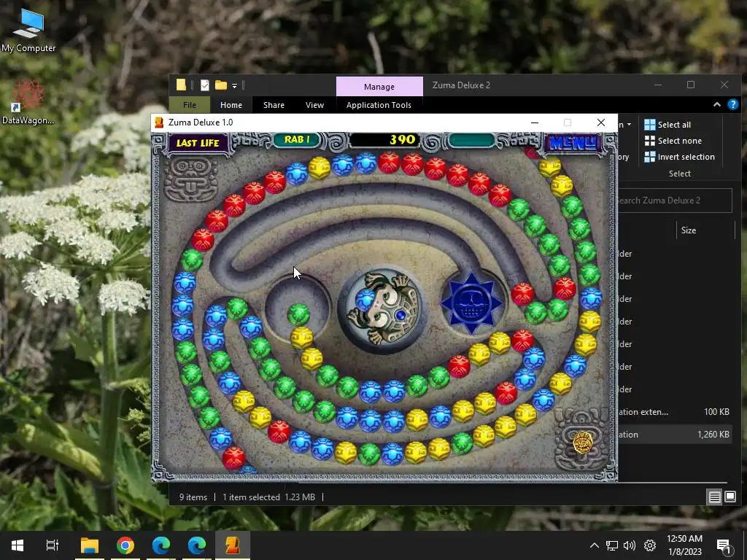747x560 pixels.
Task: Select the Manage contextual tab
Action: [379, 87]
